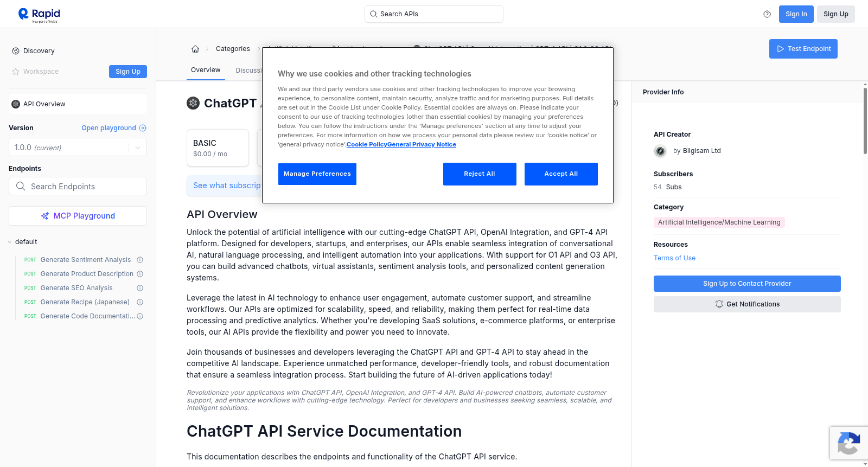Open the help question-mark icon
The height and width of the screenshot is (467, 868).
pyautogui.click(x=767, y=14)
